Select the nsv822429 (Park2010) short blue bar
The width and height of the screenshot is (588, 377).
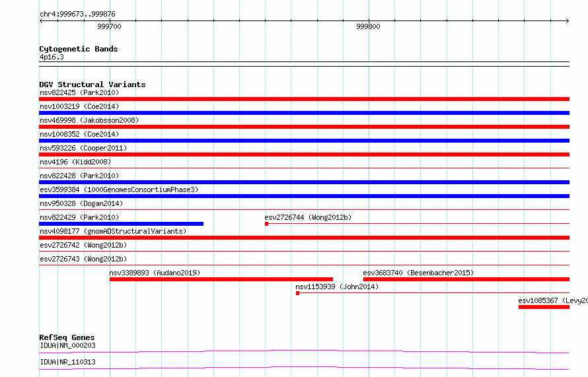(121, 224)
